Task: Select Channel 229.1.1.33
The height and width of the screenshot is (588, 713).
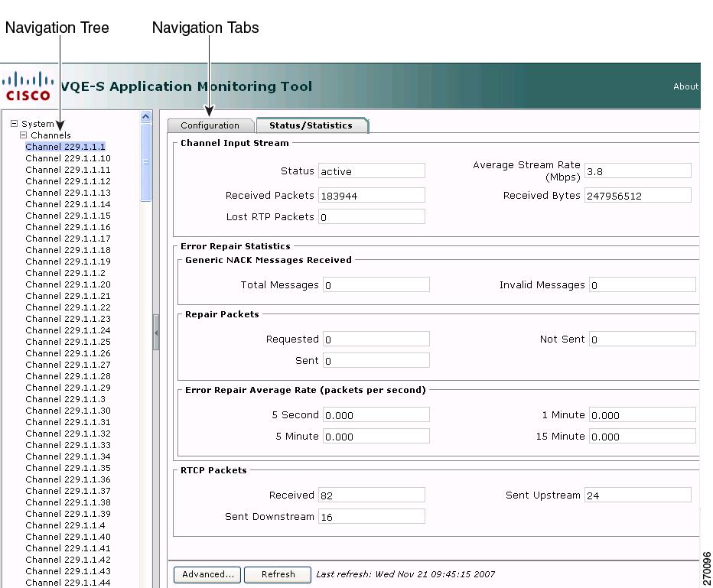Action: pyautogui.click(x=68, y=445)
